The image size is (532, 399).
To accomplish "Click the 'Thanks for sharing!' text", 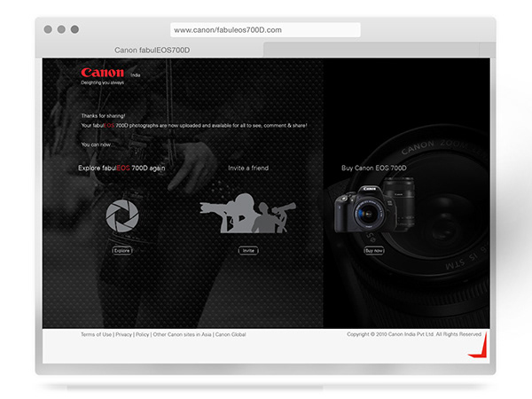I will tap(103, 115).
